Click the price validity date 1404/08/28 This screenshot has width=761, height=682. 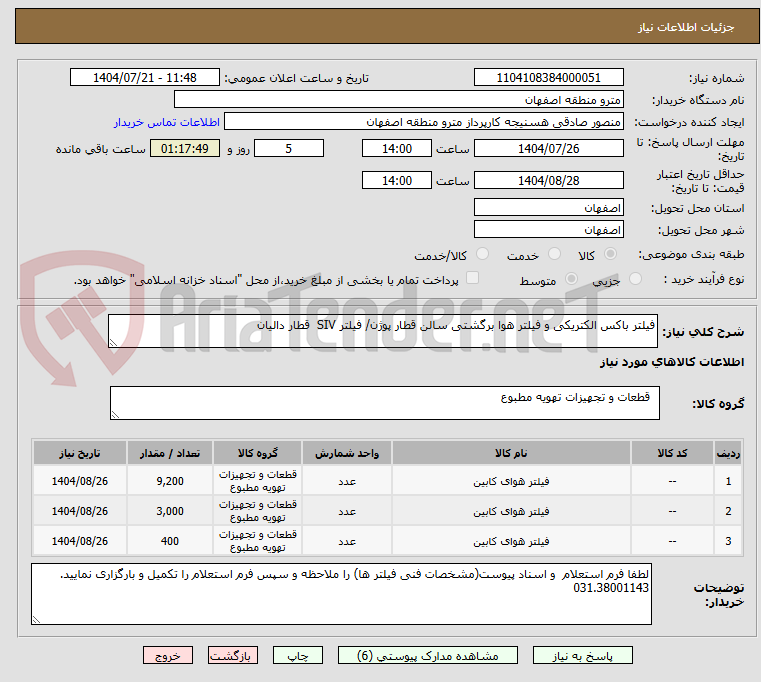coord(548,181)
